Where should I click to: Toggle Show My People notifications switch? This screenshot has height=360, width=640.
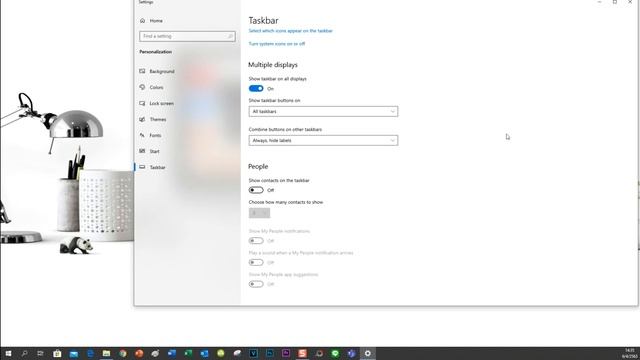(x=256, y=241)
